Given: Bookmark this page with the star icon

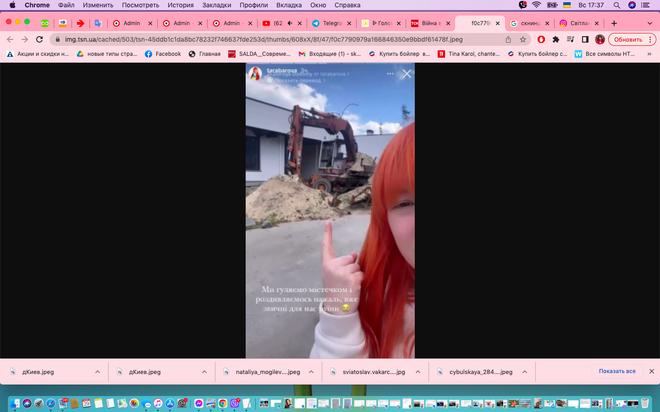Looking at the screenshot, I should click(x=523, y=39).
